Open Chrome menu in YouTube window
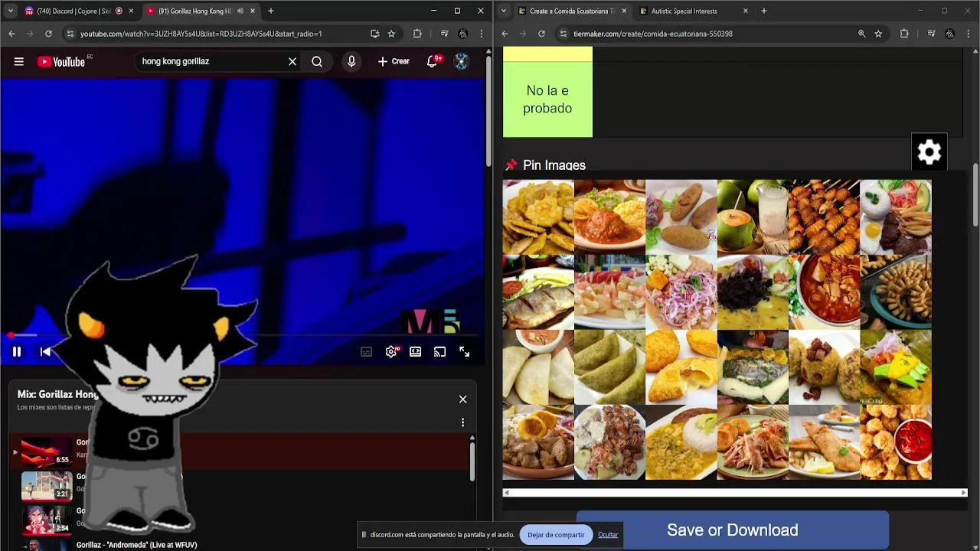The width and height of the screenshot is (980, 551). tap(481, 34)
